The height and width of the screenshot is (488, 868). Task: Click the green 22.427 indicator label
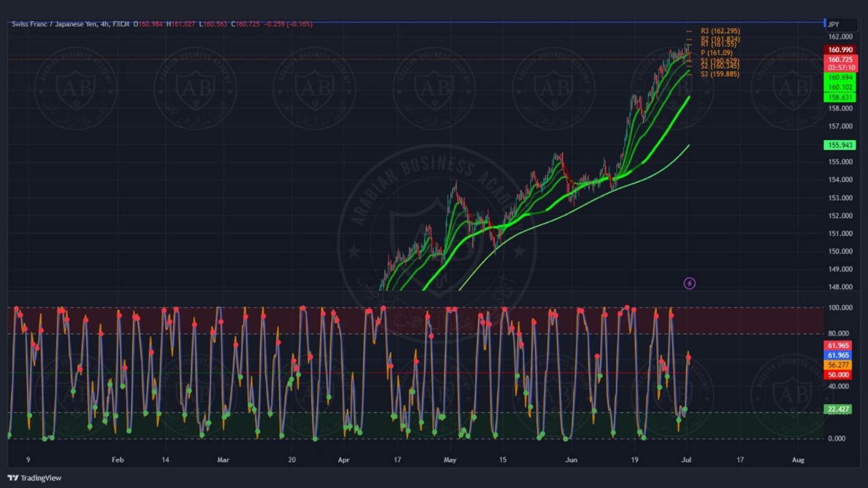click(838, 409)
